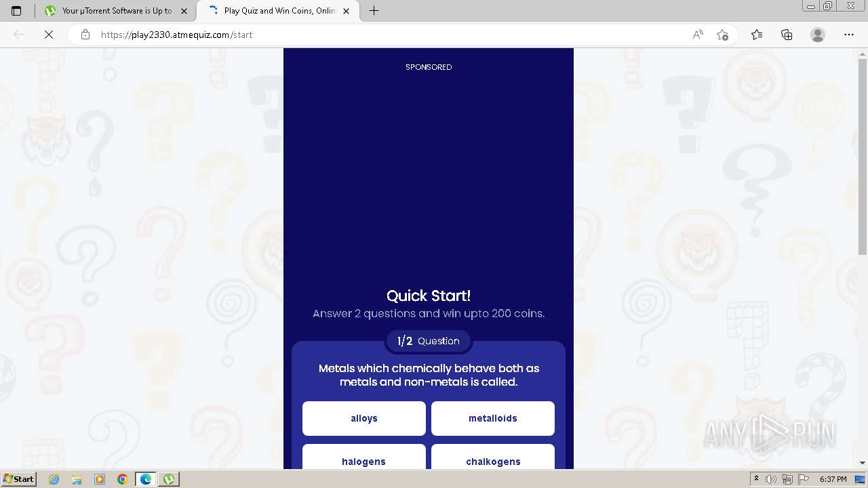View site information lock icon
Image resolution: width=868 pixels, height=488 pixels.
pos(85,35)
